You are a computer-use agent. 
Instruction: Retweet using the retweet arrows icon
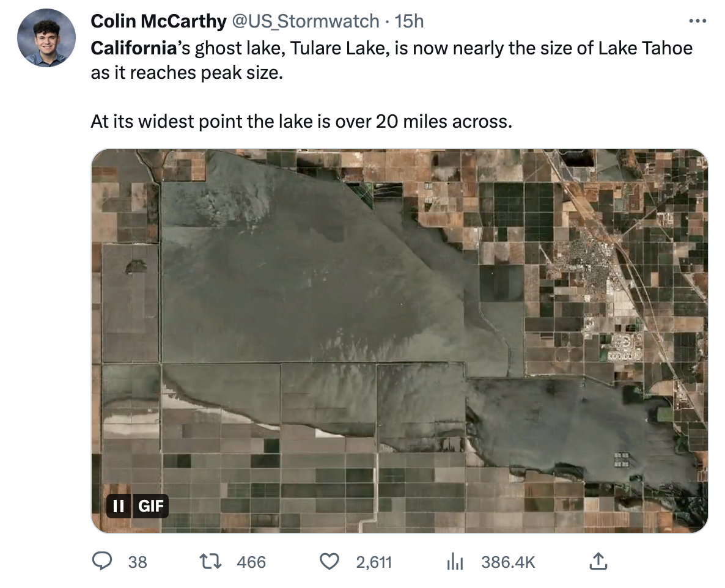click(x=211, y=561)
